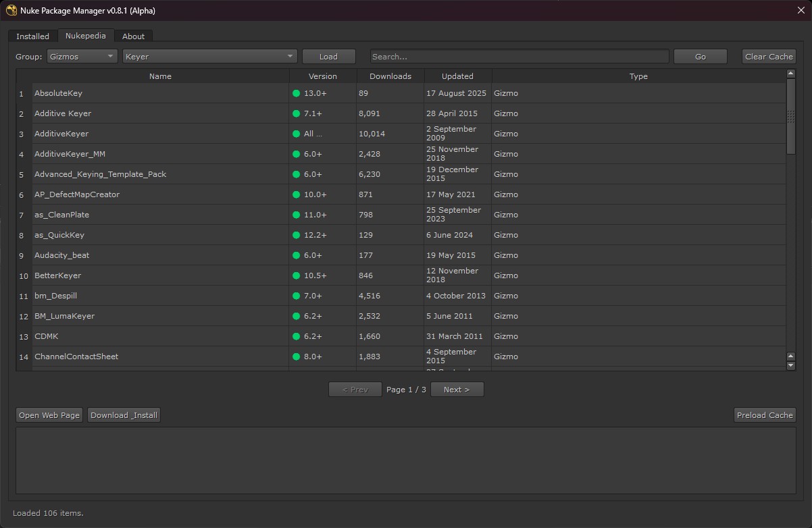This screenshot has height=528, width=812.
Task: Click the Download _Install button
Action: coord(124,415)
